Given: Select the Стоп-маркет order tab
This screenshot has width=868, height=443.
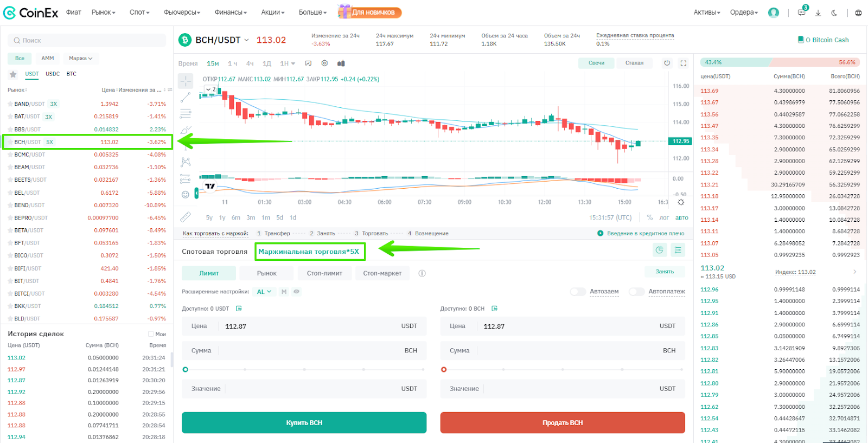Looking at the screenshot, I should click(x=382, y=273).
